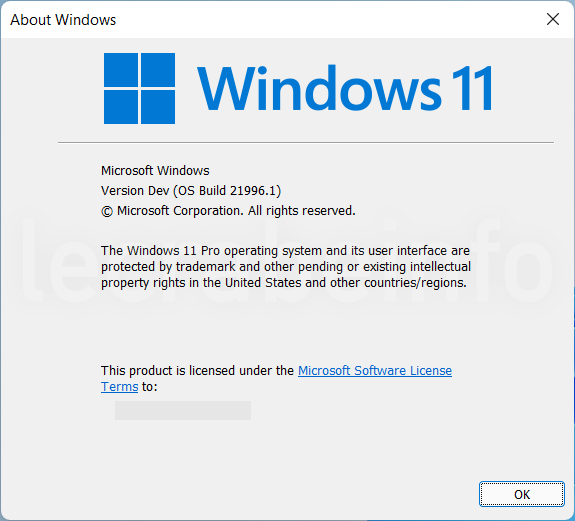This screenshot has width=575, height=521.
Task: Click the copyright © symbol
Action: point(107,211)
